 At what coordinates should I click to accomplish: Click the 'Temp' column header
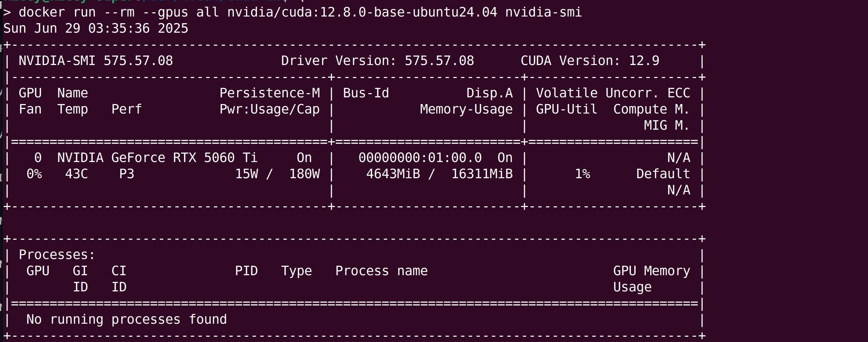[x=73, y=109]
